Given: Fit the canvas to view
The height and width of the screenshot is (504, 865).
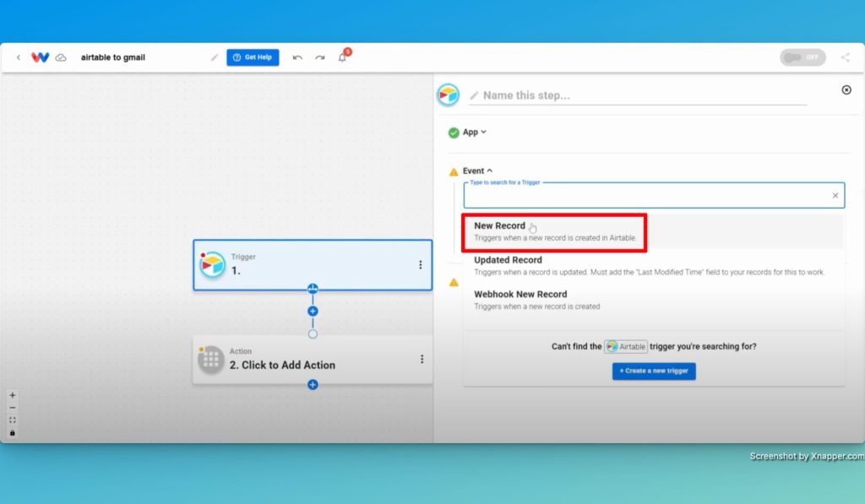Looking at the screenshot, I should click(12, 420).
